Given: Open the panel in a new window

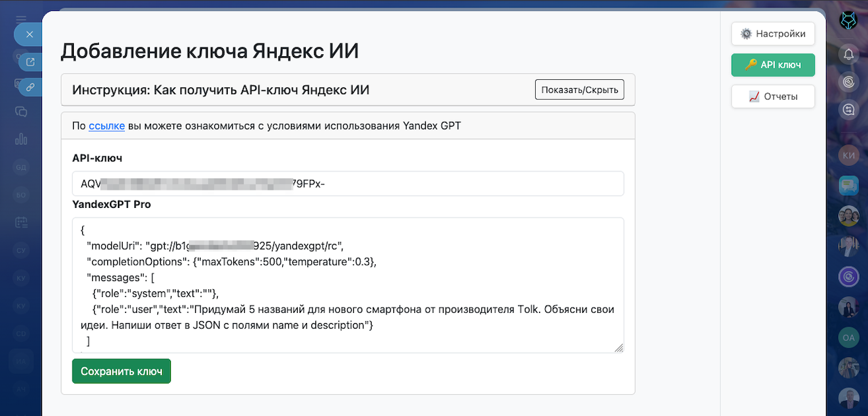Looking at the screenshot, I should click(x=30, y=62).
